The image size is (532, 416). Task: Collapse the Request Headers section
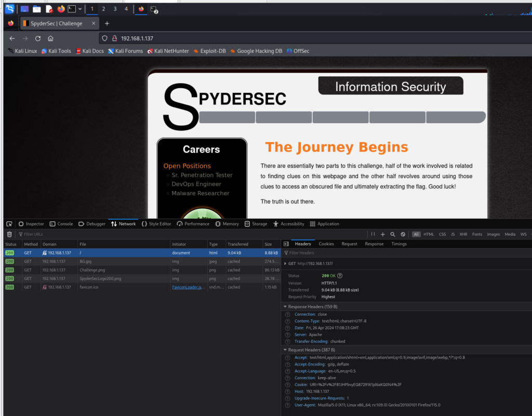pos(286,350)
